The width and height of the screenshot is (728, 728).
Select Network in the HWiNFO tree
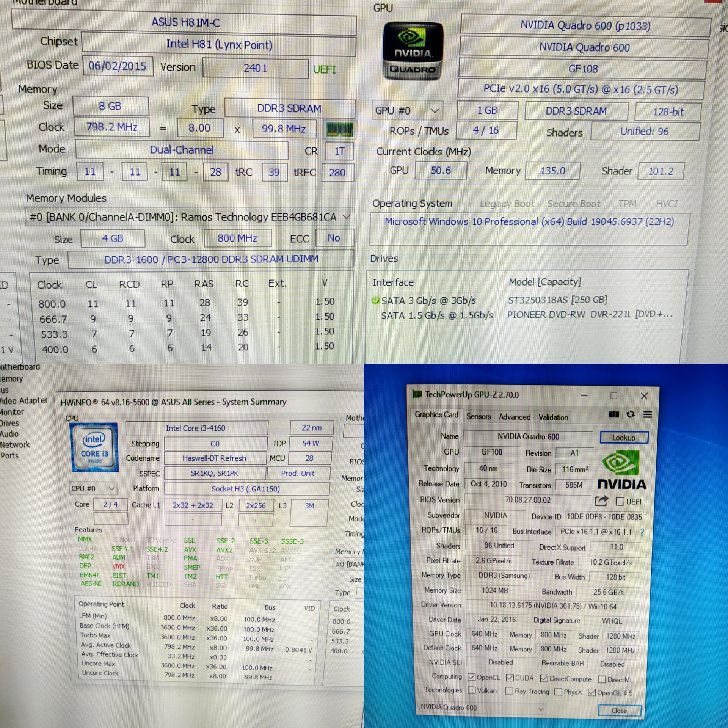pos(15,444)
